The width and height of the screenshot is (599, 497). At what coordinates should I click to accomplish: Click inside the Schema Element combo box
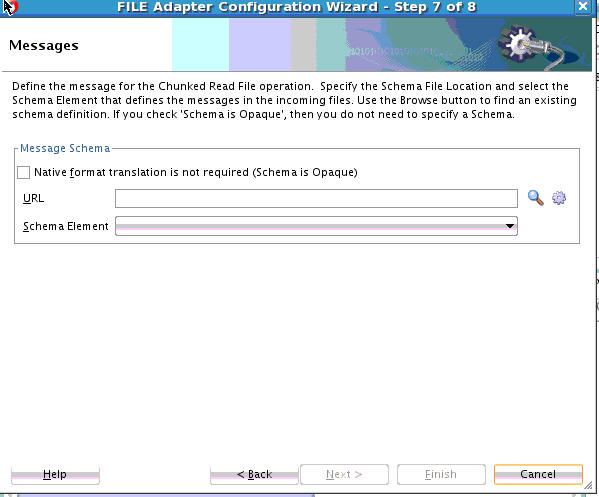click(316, 226)
